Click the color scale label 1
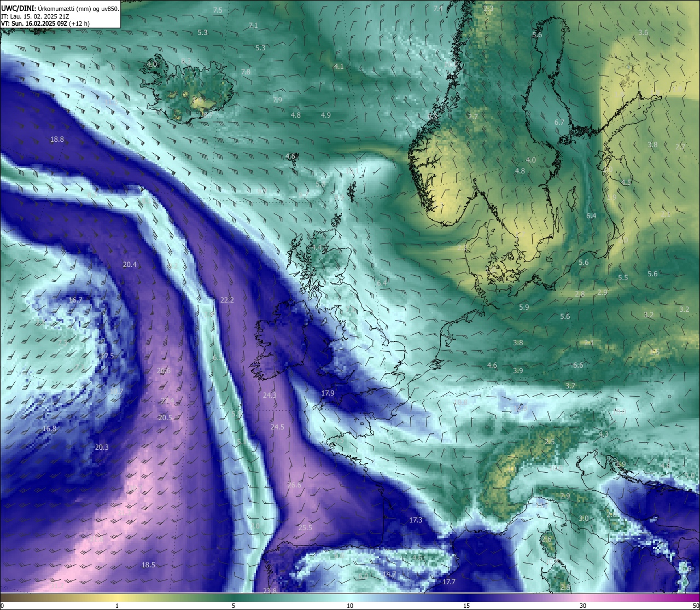700x610 pixels. pos(117,606)
